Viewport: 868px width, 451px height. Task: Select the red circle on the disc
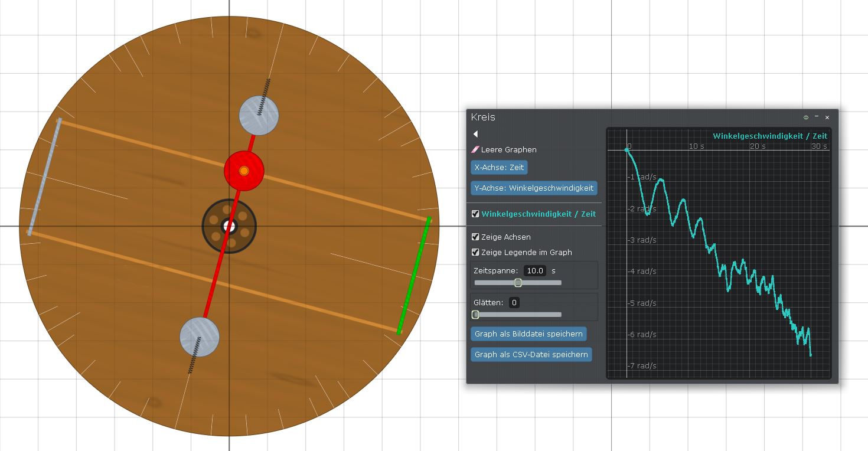coord(244,171)
